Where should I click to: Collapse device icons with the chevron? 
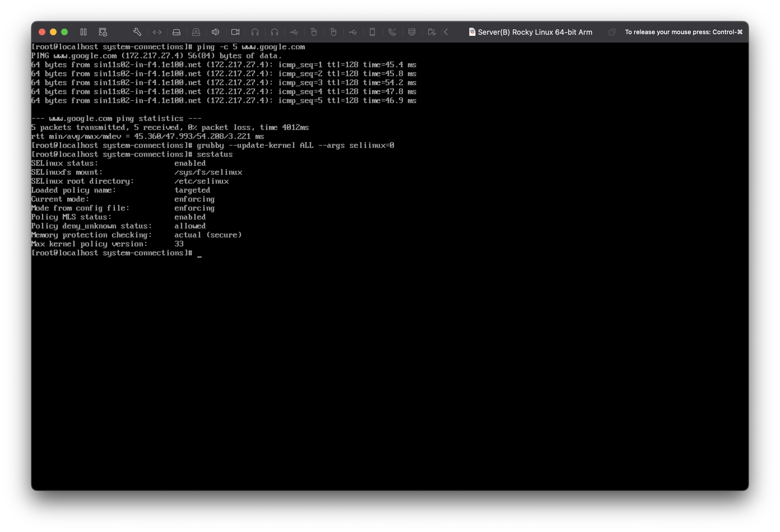click(446, 32)
